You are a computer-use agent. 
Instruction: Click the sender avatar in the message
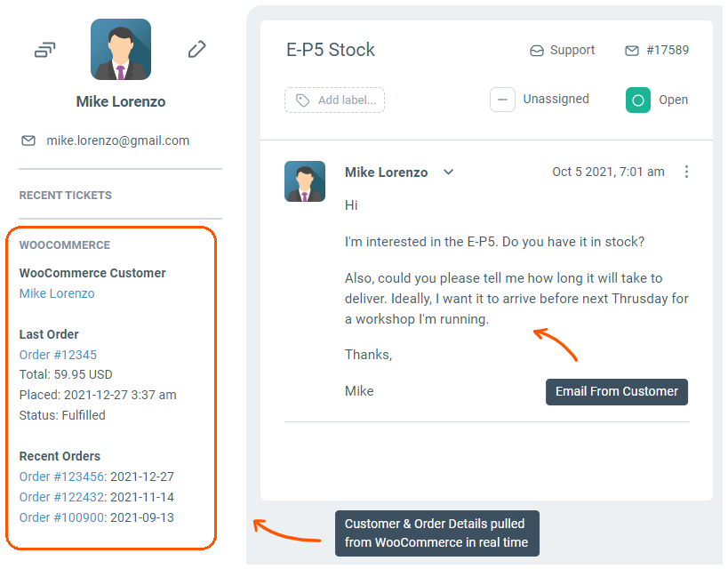[305, 181]
